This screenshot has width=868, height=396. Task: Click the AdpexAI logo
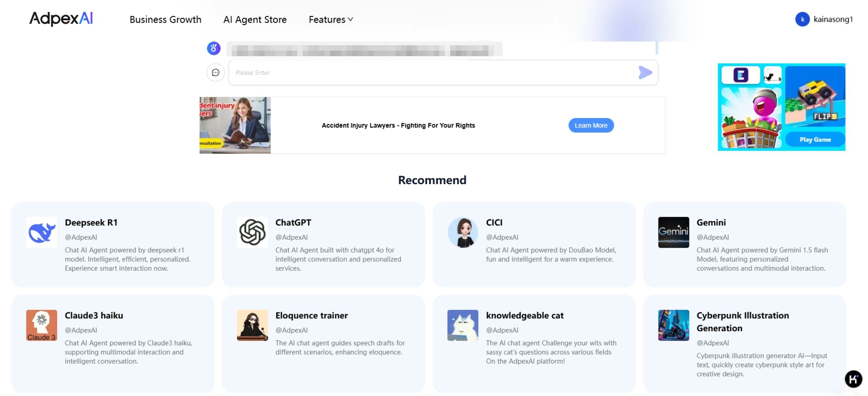(61, 19)
